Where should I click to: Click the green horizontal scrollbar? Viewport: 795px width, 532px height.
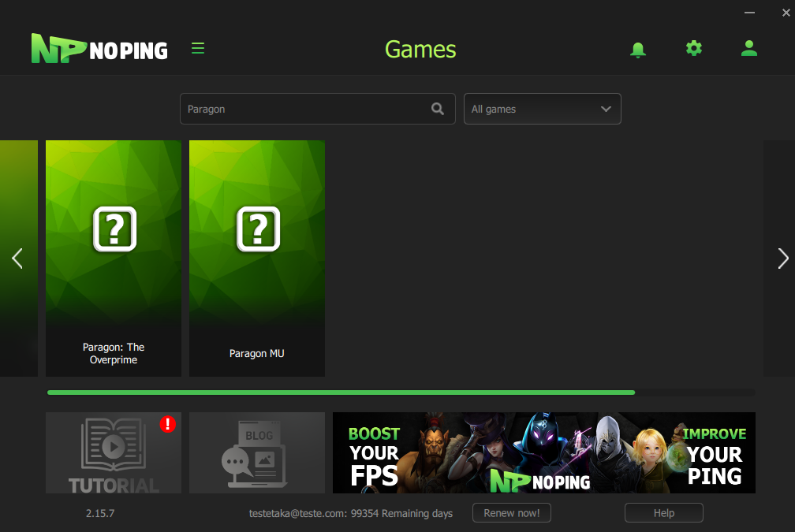pyautogui.click(x=341, y=392)
